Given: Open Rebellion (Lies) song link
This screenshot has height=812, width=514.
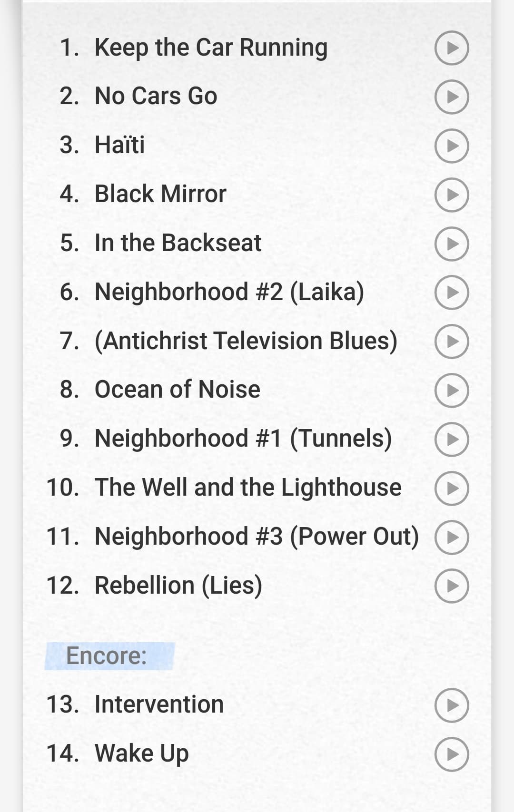Looking at the screenshot, I should coord(178,586).
